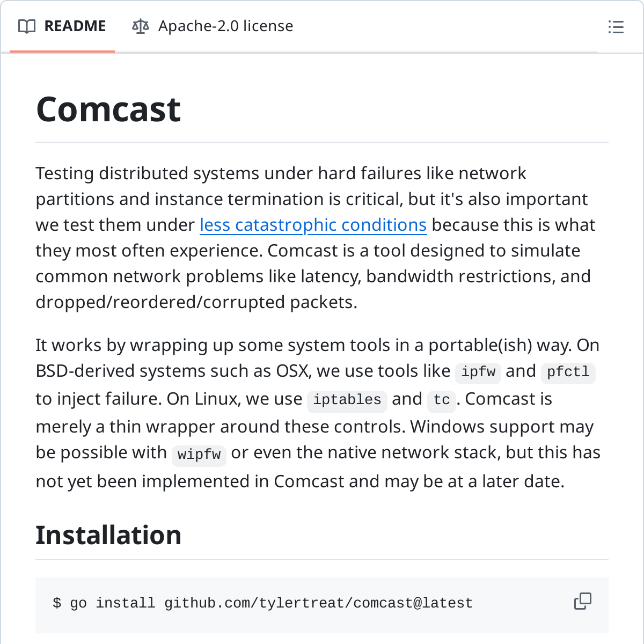Select the iptables inline code snippet
Viewport: 644px width, 644px height.
[x=347, y=400]
